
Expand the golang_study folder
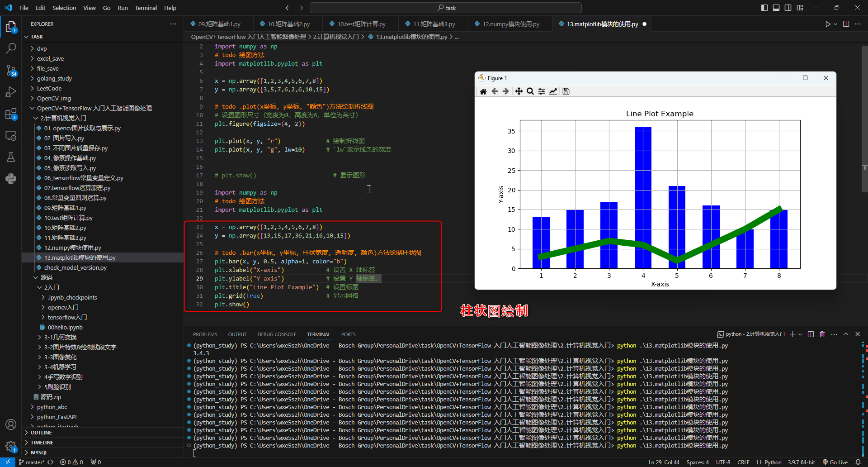click(x=54, y=78)
